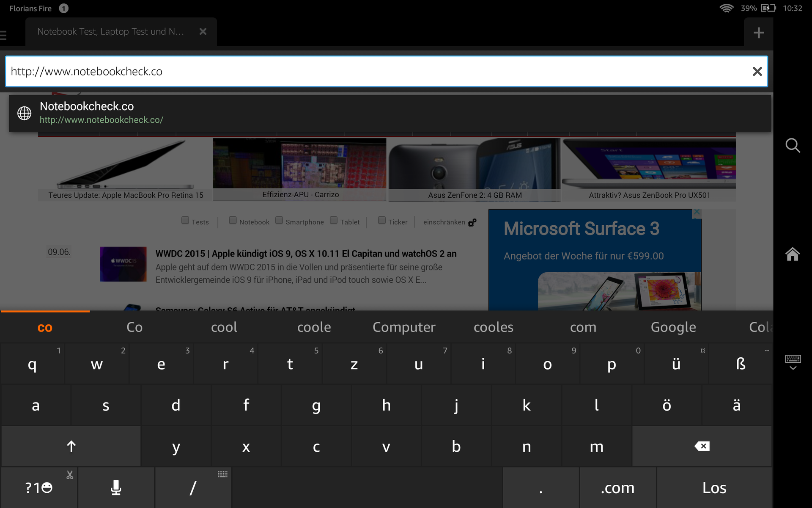The height and width of the screenshot is (508, 812).
Task: Pick highlighted suggestion "co"
Action: 45,327
